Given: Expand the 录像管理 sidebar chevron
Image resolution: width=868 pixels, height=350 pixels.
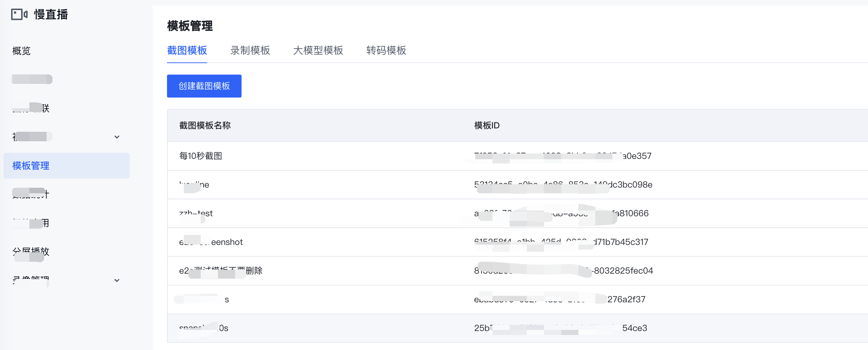Looking at the screenshot, I should [x=116, y=280].
